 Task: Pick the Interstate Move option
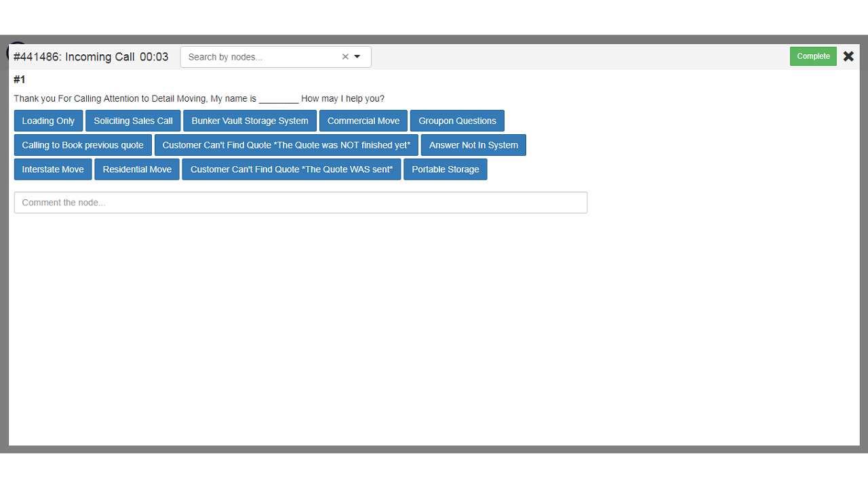tap(53, 169)
